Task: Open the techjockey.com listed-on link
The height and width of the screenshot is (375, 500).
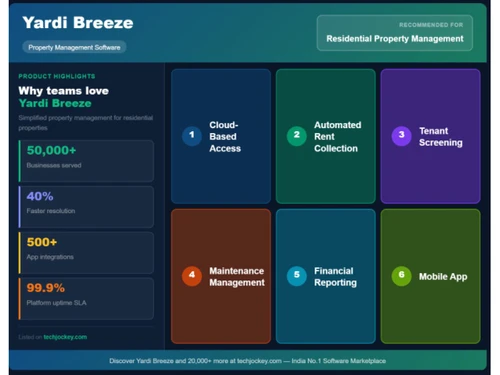Action: (x=65, y=337)
